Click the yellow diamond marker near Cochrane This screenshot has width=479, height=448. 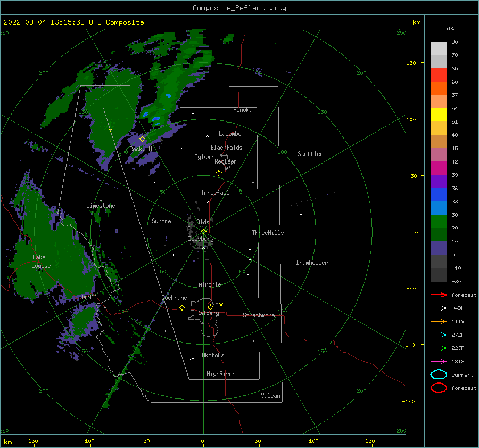coord(182,307)
